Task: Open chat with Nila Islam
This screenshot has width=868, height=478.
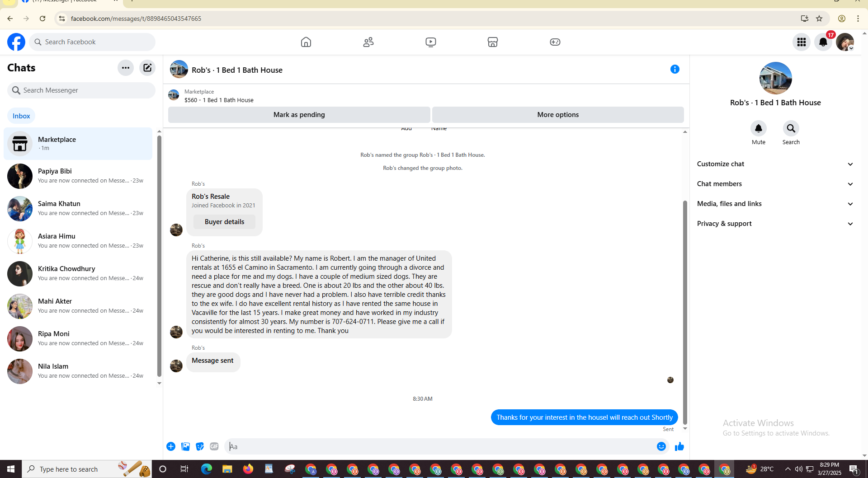Action: point(78,371)
